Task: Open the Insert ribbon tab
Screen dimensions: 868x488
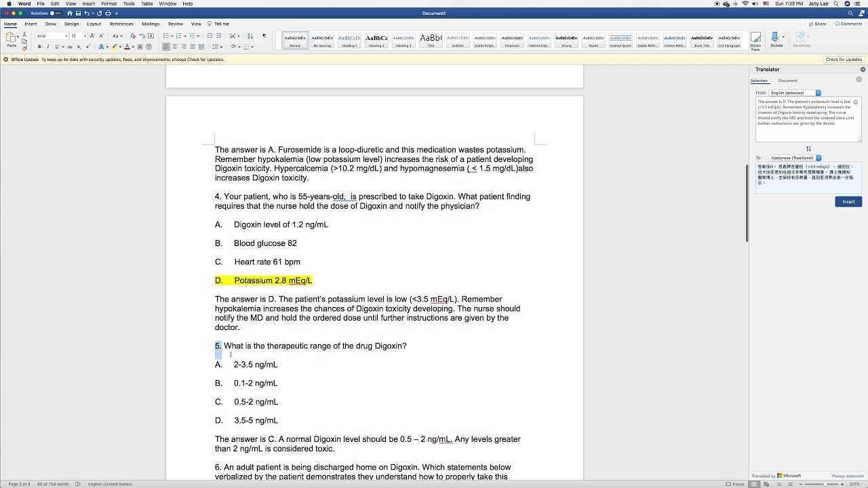Action: click(x=31, y=24)
